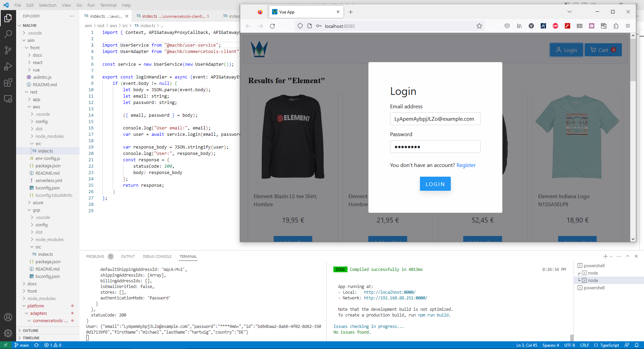The height and width of the screenshot is (349, 644).
Task: Collapse the MACHB root folder
Action: click(x=48, y=25)
